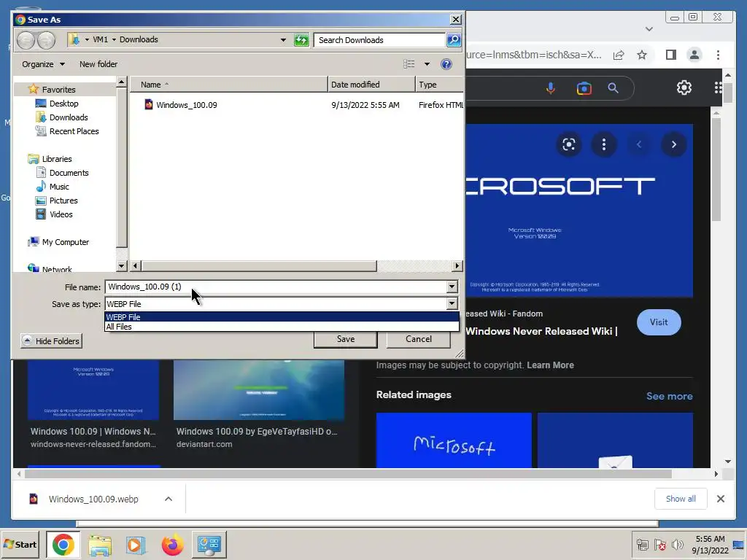Click the navigation pane scroll up arrow
Image resolution: width=747 pixels, height=560 pixels.
pyautogui.click(x=122, y=82)
